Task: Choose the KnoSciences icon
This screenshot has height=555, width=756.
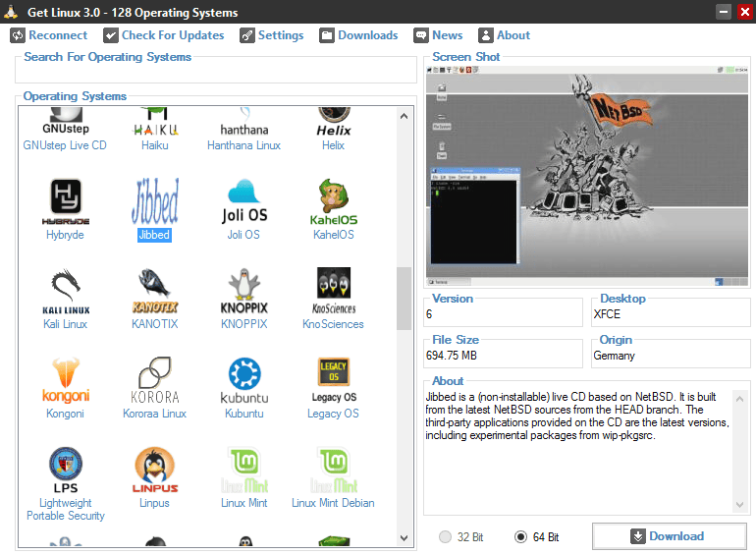Action: (x=333, y=291)
